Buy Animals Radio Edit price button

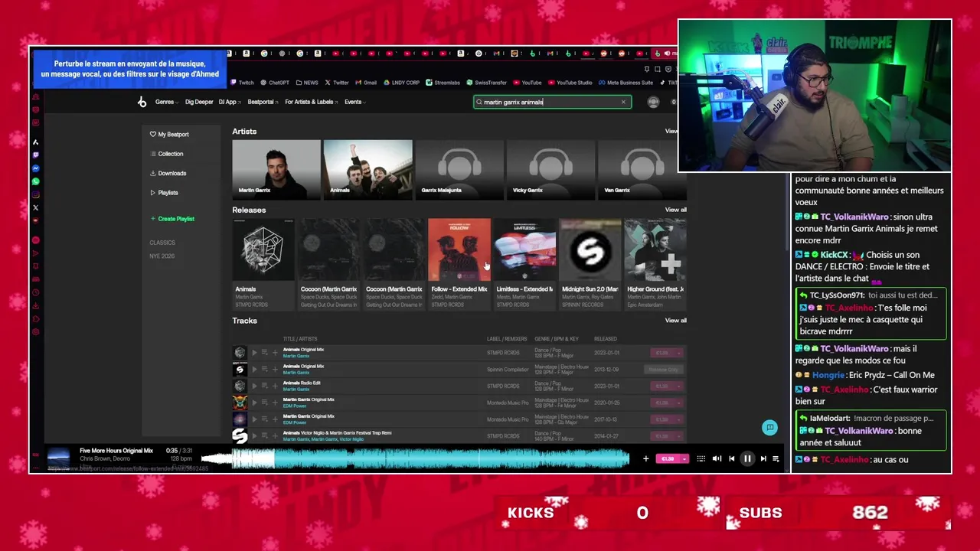pyautogui.click(x=662, y=386)
